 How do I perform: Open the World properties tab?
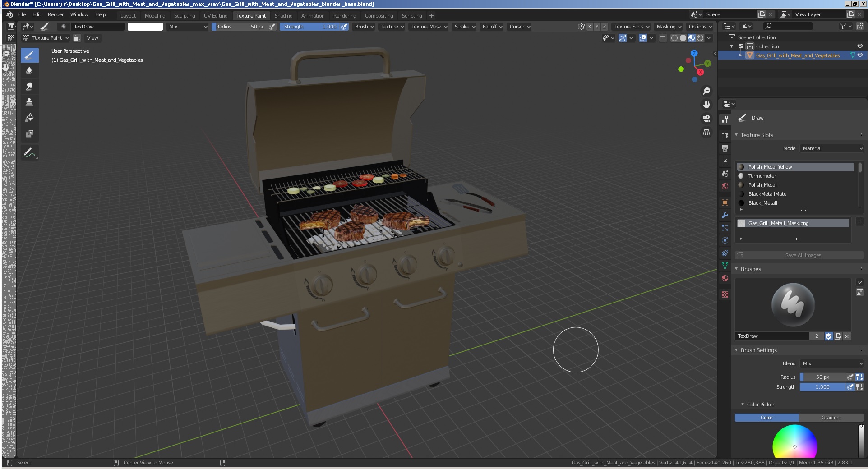pyautogui.click(x=725, y=186)
